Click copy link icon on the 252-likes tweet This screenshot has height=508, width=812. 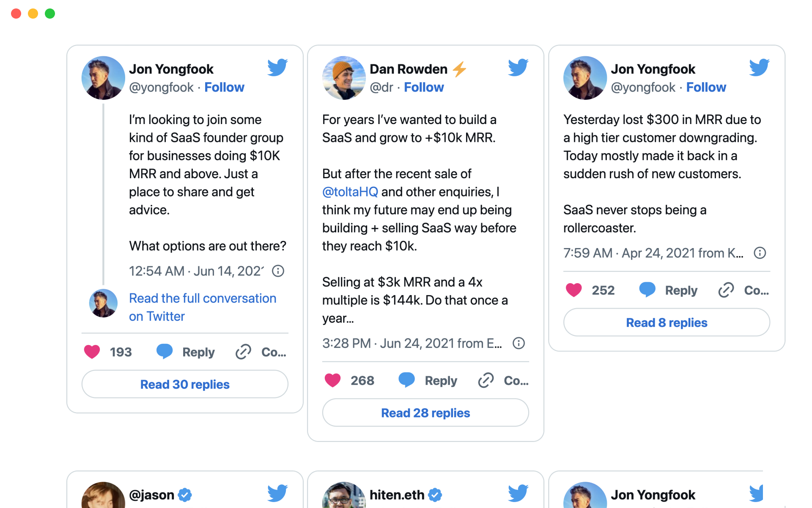726,290
